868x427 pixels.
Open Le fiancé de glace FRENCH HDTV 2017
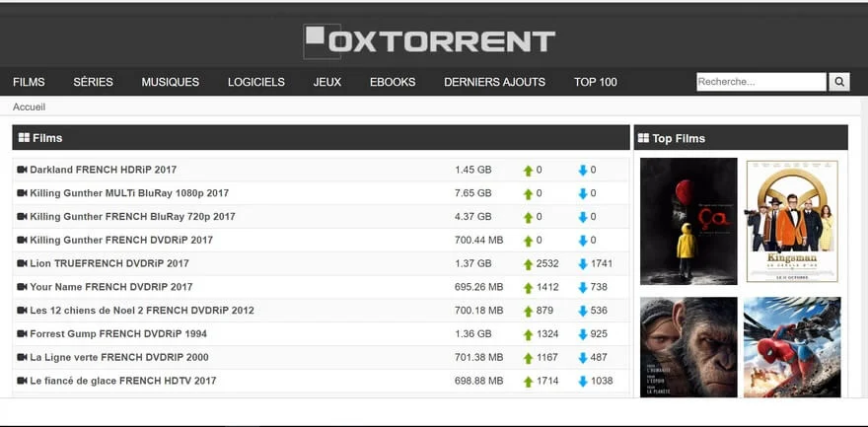(x=123, y=381)
